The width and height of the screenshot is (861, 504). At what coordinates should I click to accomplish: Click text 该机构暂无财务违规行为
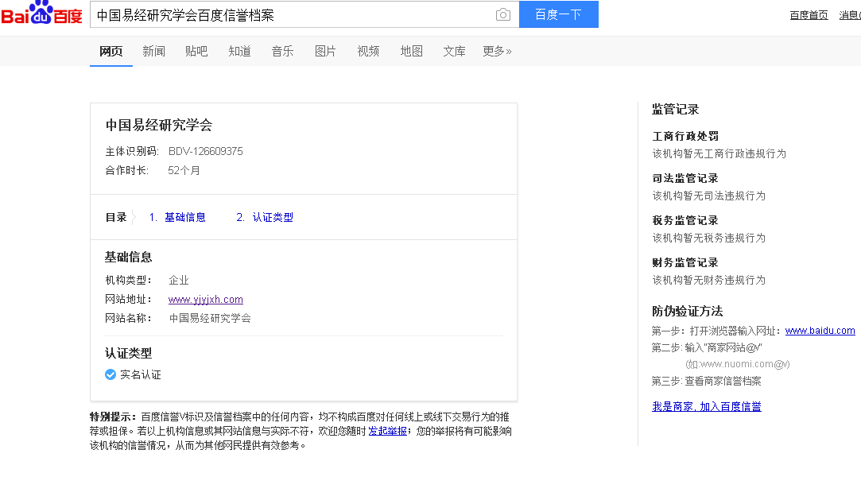point(709,281)
